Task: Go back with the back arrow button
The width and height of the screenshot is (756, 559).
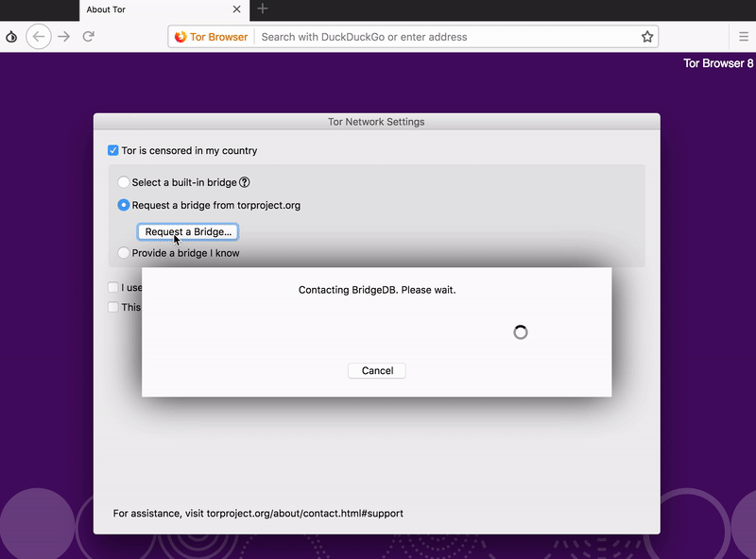Action: click(x=39, y=37)
